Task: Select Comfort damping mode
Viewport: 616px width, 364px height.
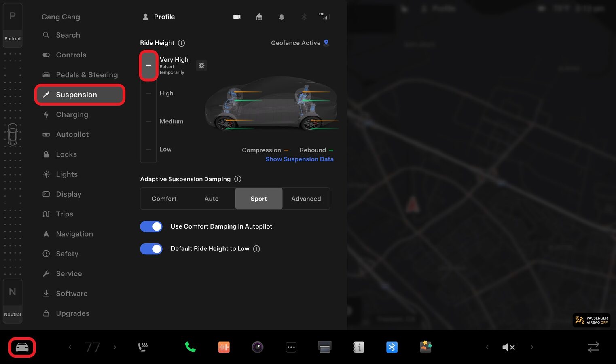Action: click(164, 199)
